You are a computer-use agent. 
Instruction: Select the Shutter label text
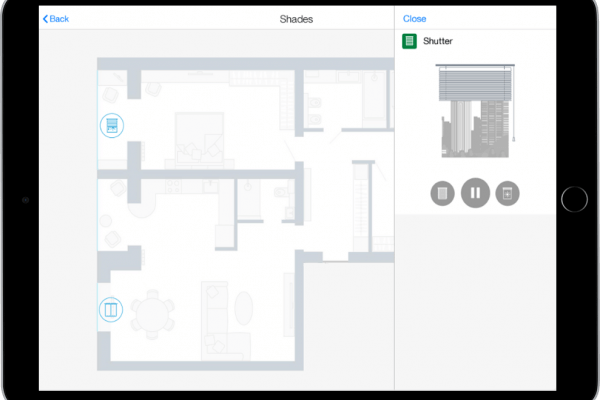click(x=438, y=41)
